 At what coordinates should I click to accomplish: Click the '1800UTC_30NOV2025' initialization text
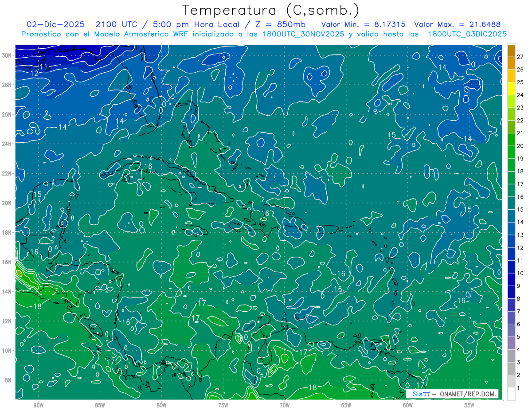click(x=305, y=34)
